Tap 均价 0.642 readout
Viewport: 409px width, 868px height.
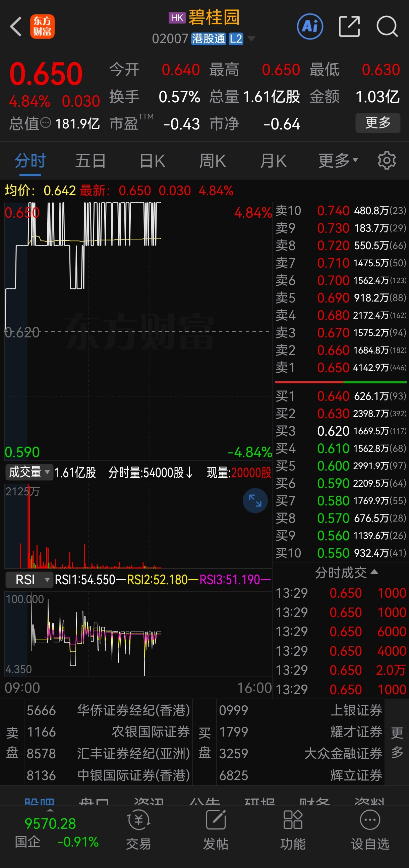click(40, 191)
